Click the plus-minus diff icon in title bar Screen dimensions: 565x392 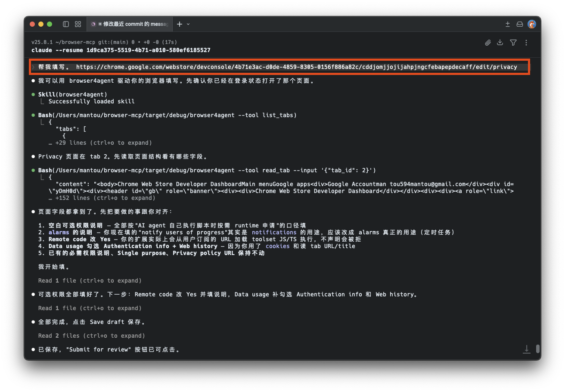(508, 24)
